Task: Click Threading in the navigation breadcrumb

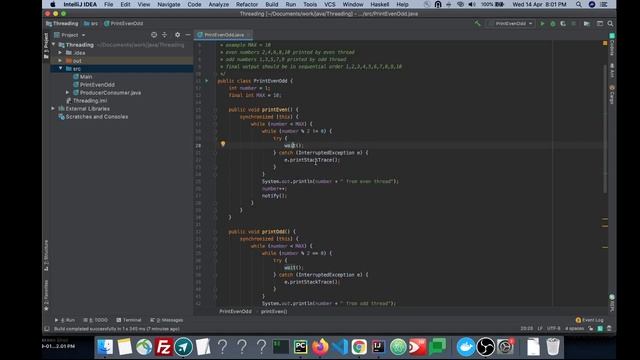Action: pyautogui.click(x=62, y=24)
